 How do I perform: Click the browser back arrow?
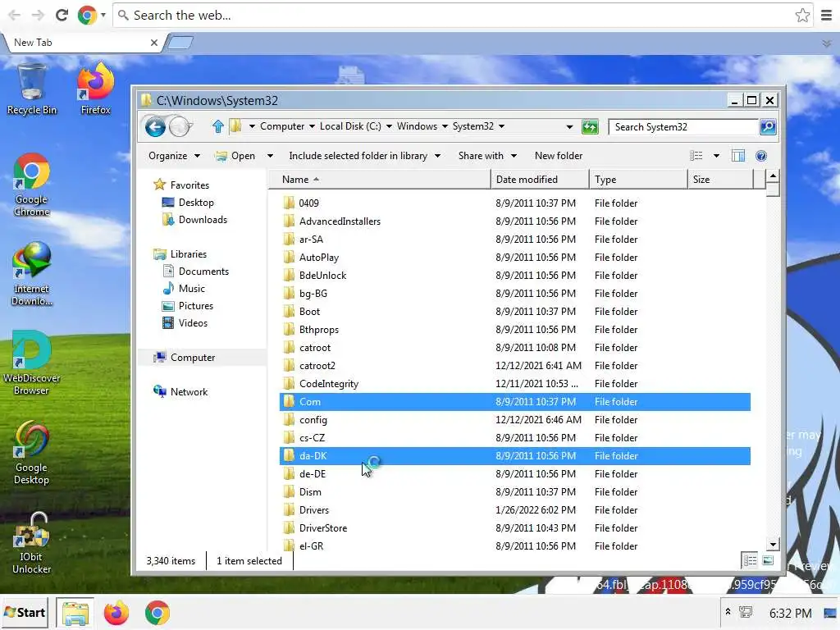point(15,15)
